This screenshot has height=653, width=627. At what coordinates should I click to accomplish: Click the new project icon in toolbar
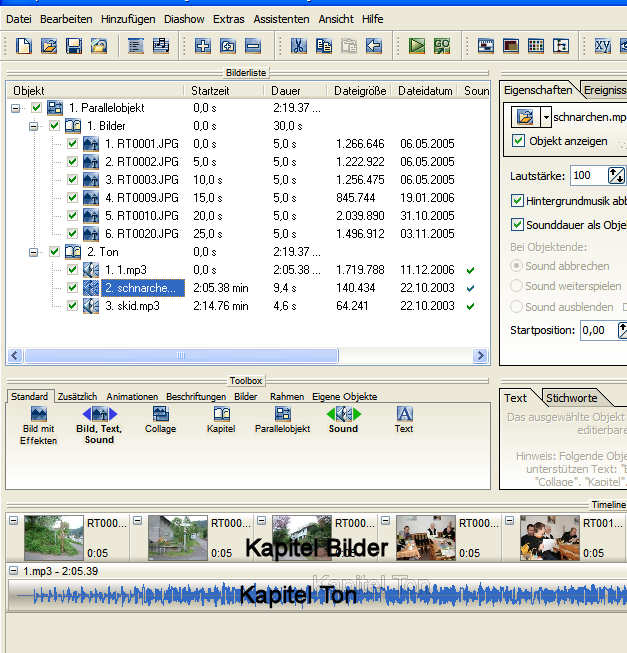[22, 46]
